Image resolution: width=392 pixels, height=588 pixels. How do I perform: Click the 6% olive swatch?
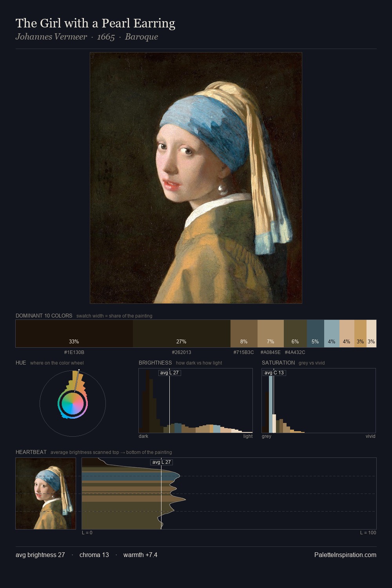(x=295, y=334)
